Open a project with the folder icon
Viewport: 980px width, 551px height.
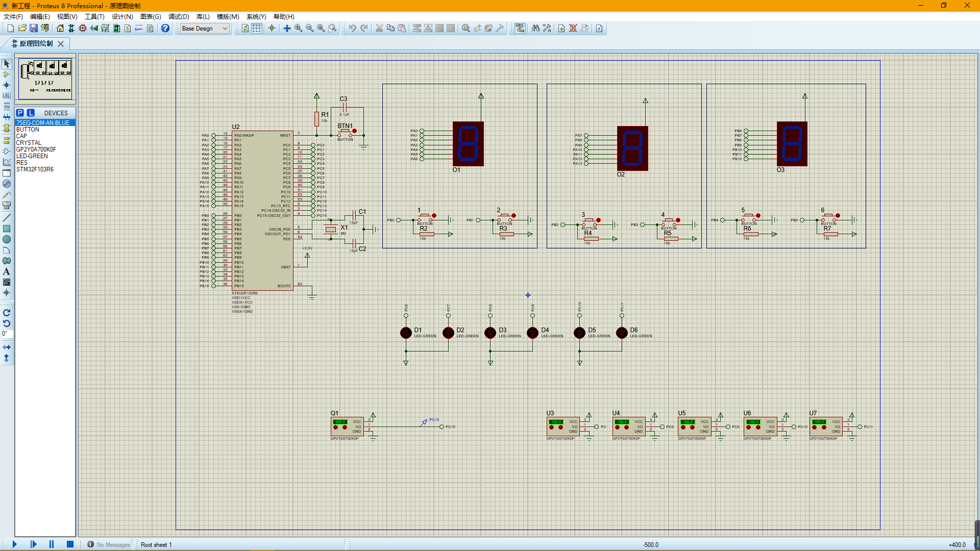tap(22, 29)
